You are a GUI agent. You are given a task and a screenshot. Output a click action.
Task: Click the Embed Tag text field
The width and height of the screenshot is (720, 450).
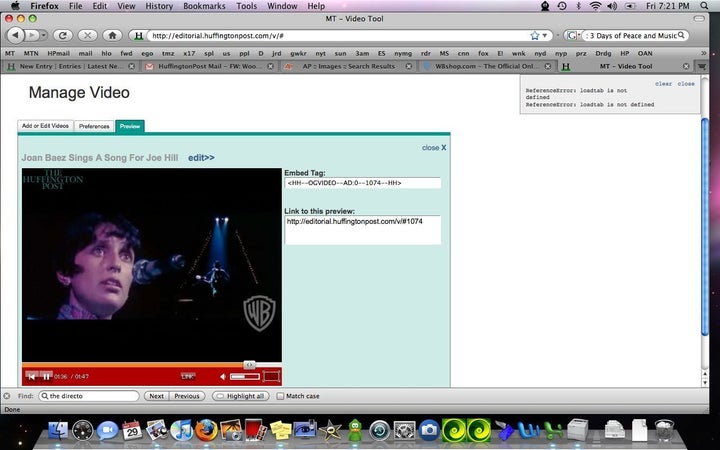[x=362, y=183]
